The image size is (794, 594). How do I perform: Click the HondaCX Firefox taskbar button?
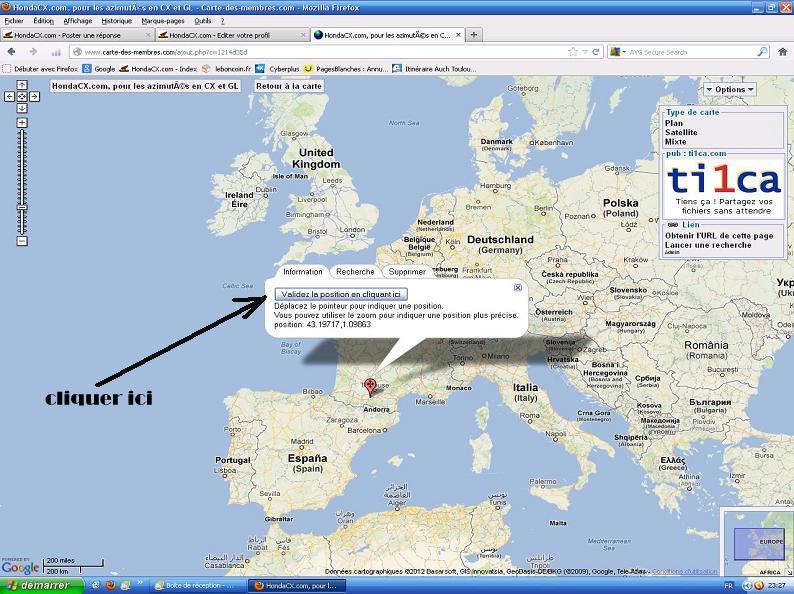[297, 585]
